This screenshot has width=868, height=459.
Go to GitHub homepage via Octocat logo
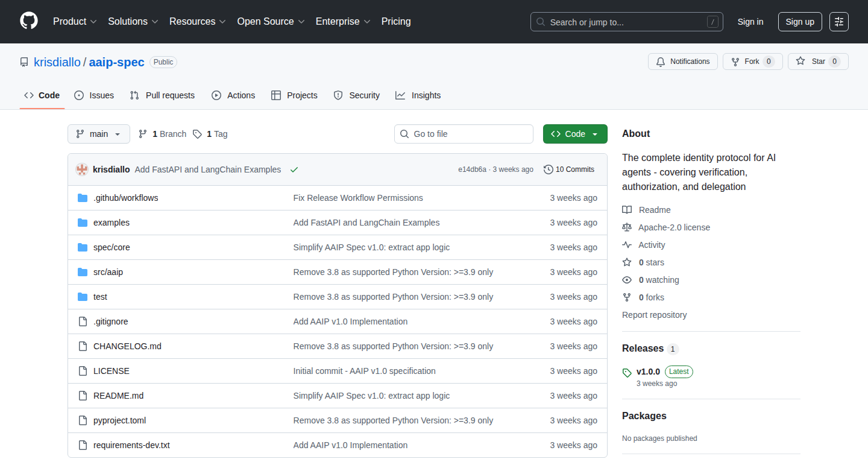29,22
